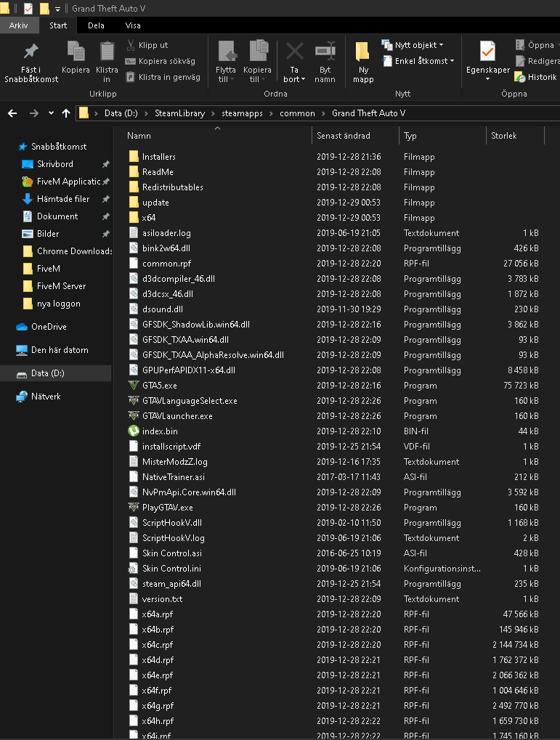Click the Skin Control.ini settings icon
The width and height of the screenshot is (560, 740).
tap(134, 568)
